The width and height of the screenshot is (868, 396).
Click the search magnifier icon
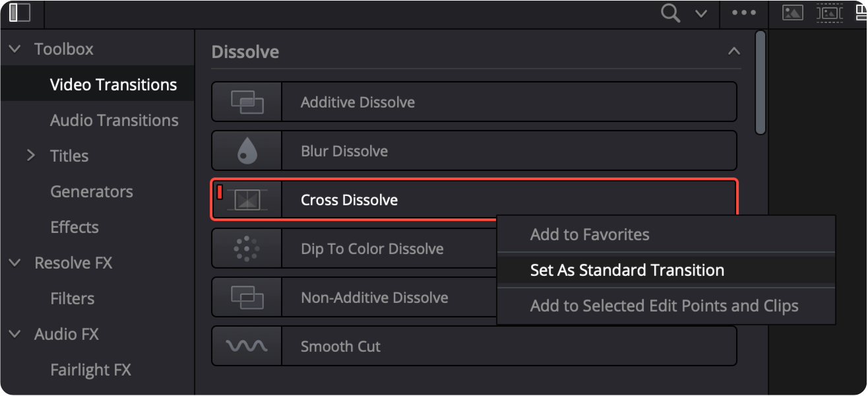tap(670, 13)
